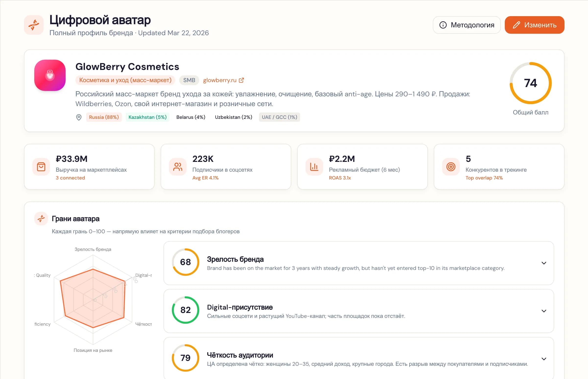Select the UAE / GCC (1%) tag
Screen dimensions: 588x379
pos(279,117)
